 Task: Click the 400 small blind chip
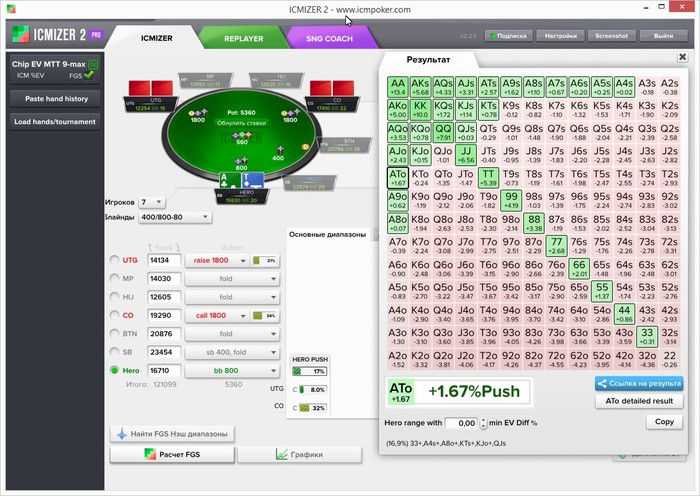point(280,149)
